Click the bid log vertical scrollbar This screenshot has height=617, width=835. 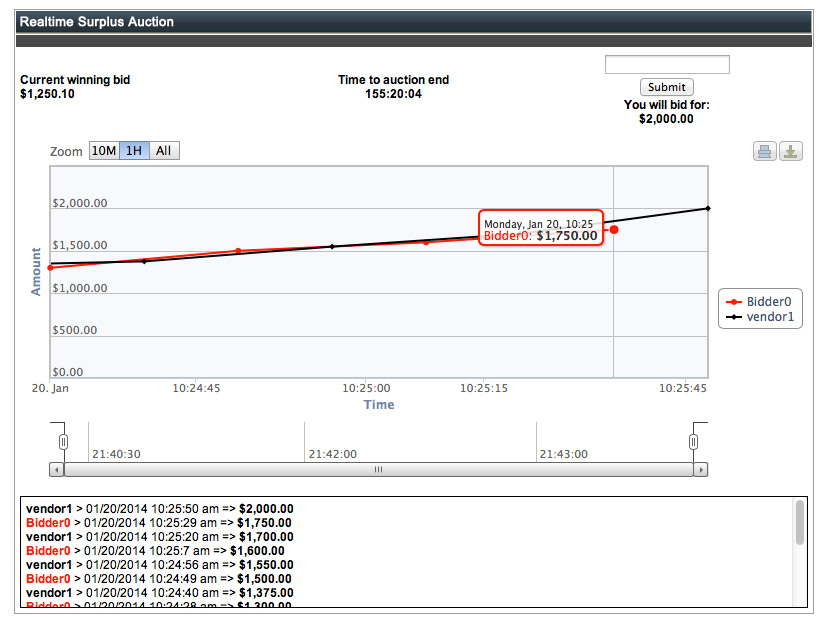tap(799, 523)
